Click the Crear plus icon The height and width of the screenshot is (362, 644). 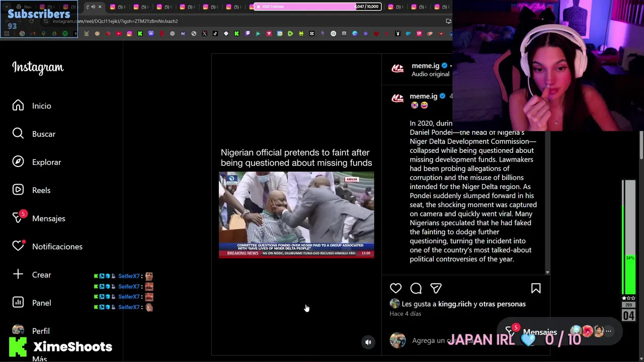(x=18, y=275)
